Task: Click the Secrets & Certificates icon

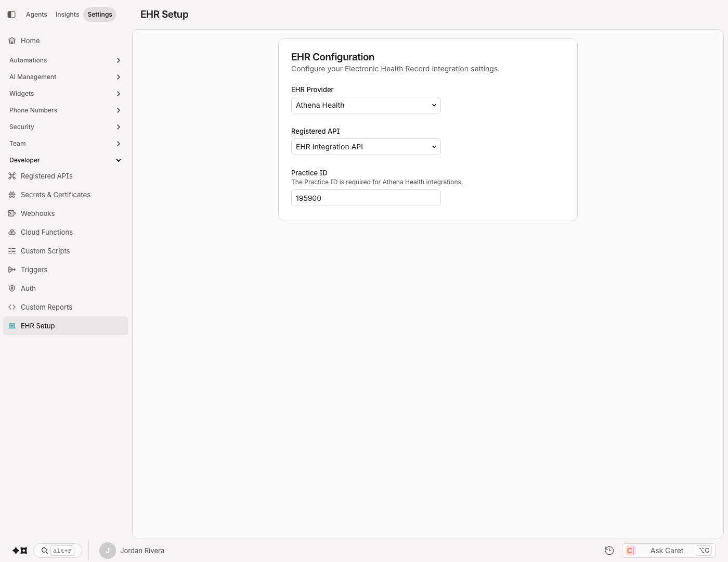Action: click(12, 195)
